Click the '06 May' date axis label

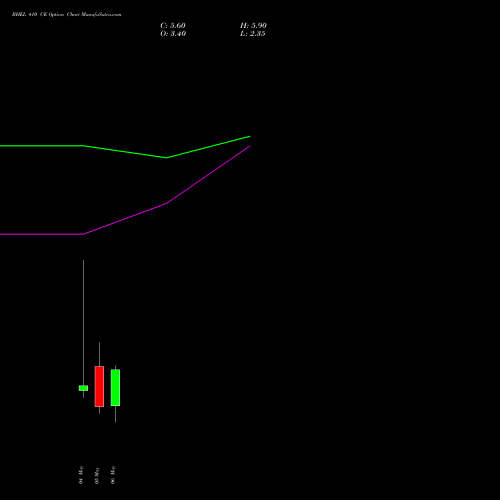113,475
